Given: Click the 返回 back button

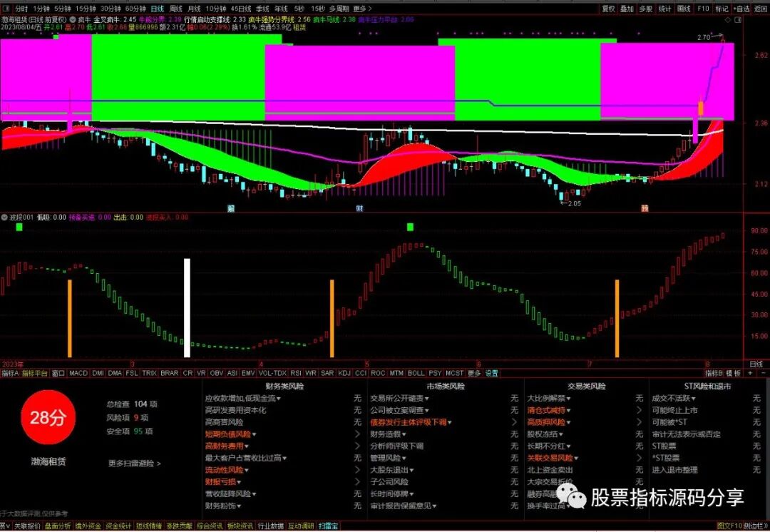Looking at the screenshot, I should pos(761,9).
